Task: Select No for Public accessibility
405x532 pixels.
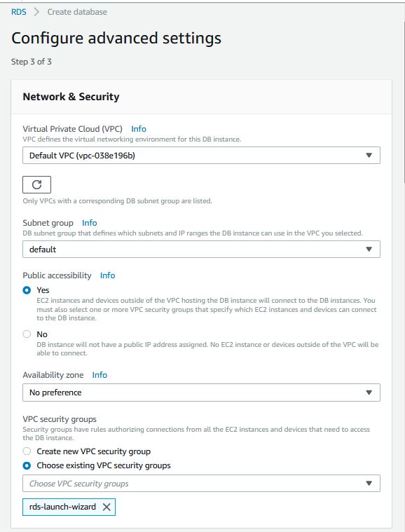Action: pyautogui.click(x=27, y=334)
